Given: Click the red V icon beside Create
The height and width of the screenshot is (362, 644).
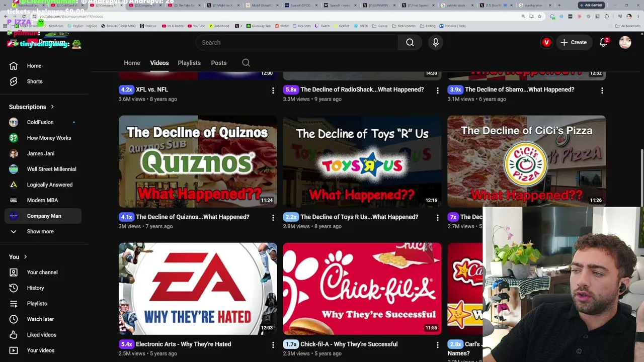Looking at the screenshot, I should [546, 43].
